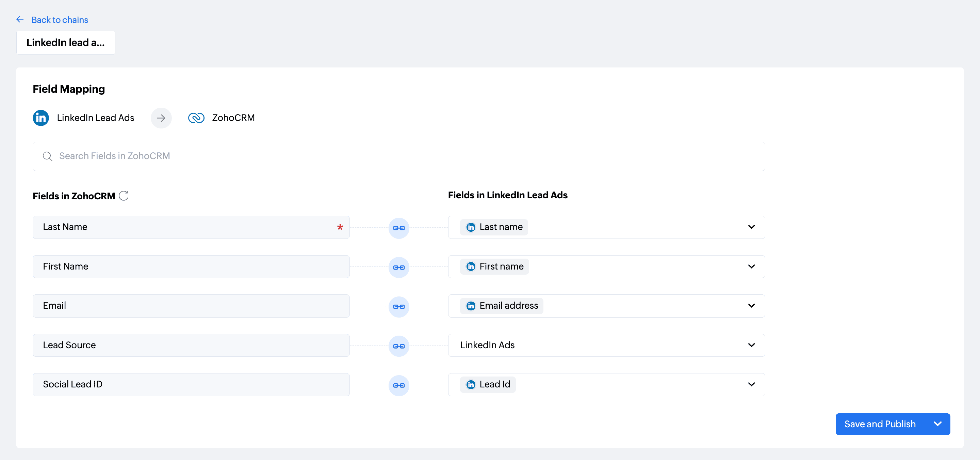Viewport: 980px width, 460px height.
Task: Focus the Search Fields in ZohoCRM box
Action: pyautogui.click(x=398, y=156)
